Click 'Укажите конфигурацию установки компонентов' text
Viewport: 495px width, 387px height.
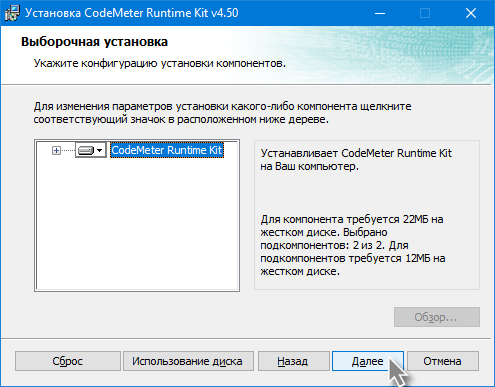(x=160, y=63)
